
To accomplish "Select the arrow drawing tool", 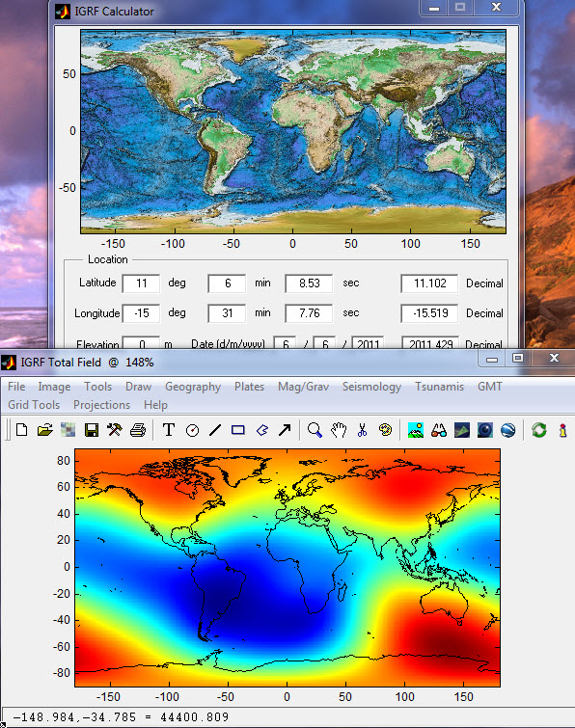I will [x=285, y=430].
